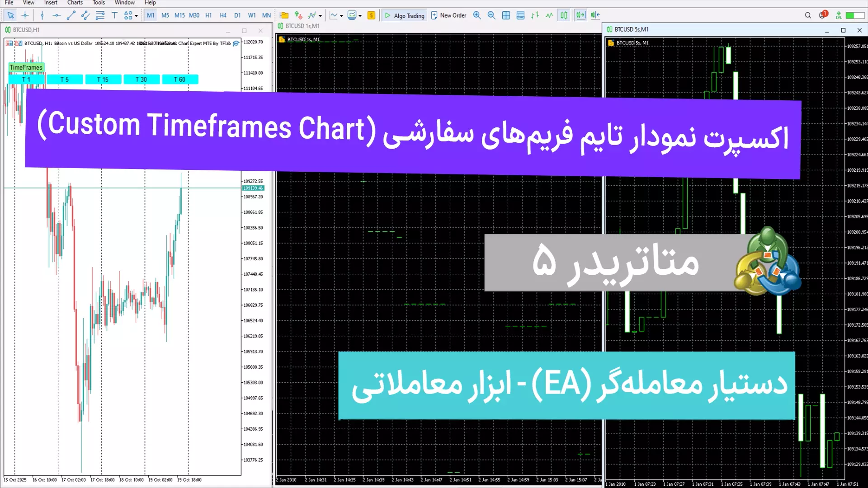Open the chart templates dropdown arrow
This screenshot has width=868, height=488.
click(360, 16)
